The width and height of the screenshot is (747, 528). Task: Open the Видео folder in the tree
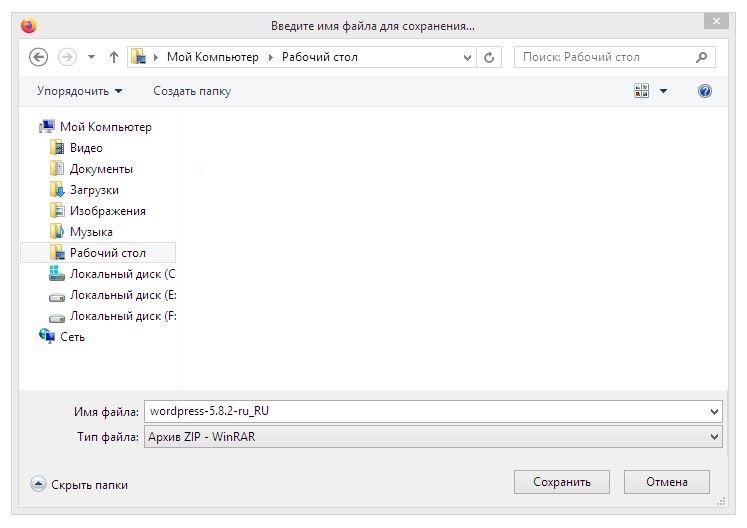[86, 148]
